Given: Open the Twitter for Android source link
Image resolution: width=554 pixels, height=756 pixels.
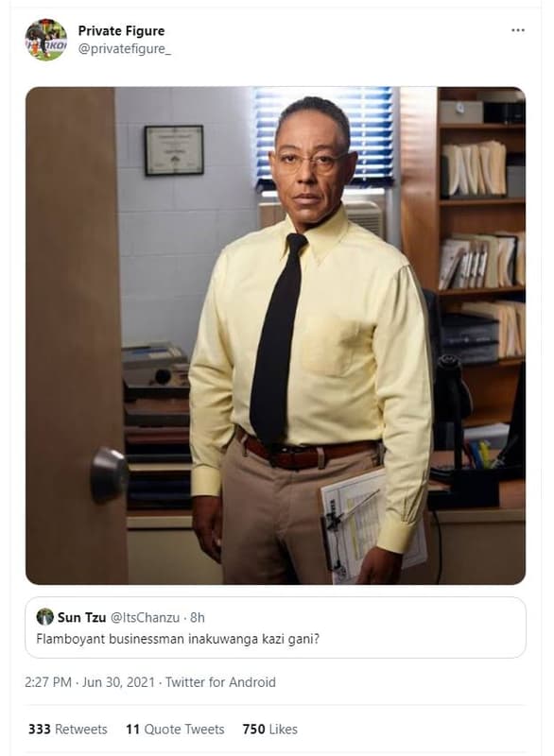Looking at the screenshot, I should (220, 682).
